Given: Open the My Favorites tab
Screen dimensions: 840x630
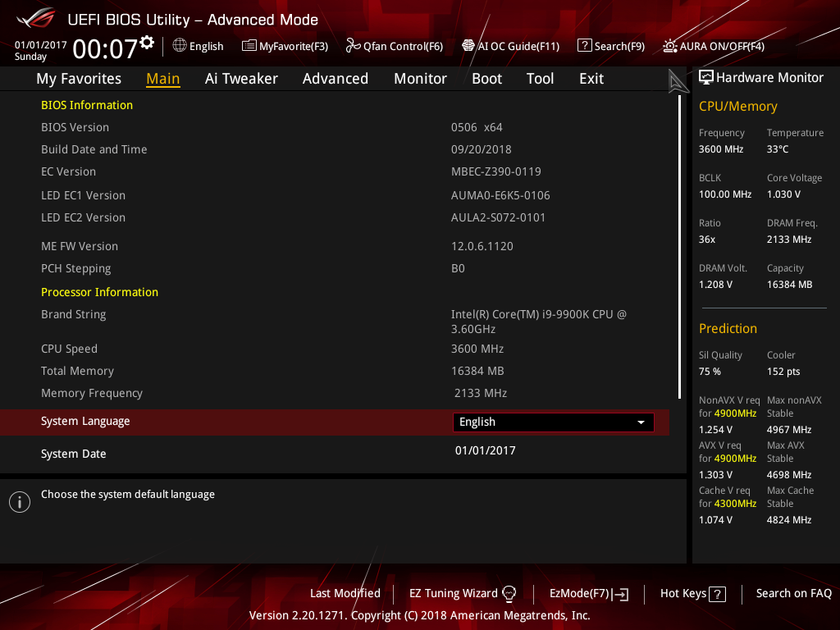Looking at the screenshot, I should tap(79, 79).
